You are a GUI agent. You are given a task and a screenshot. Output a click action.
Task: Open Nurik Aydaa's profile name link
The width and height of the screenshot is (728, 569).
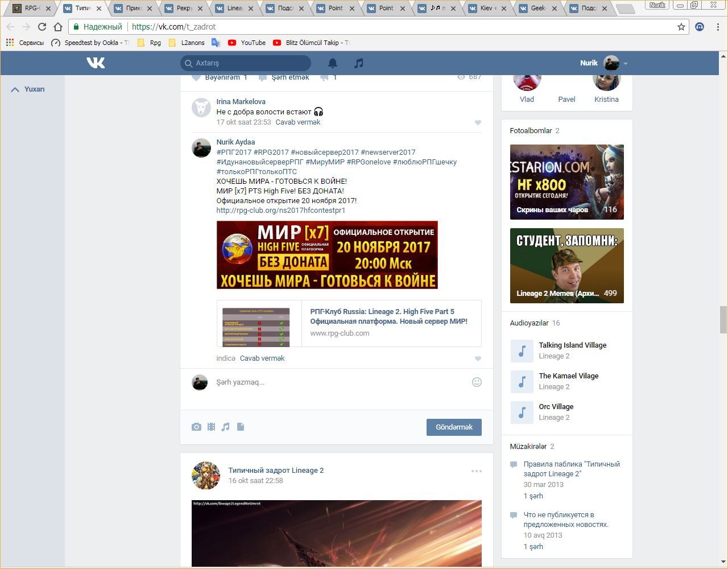(235, 142)
